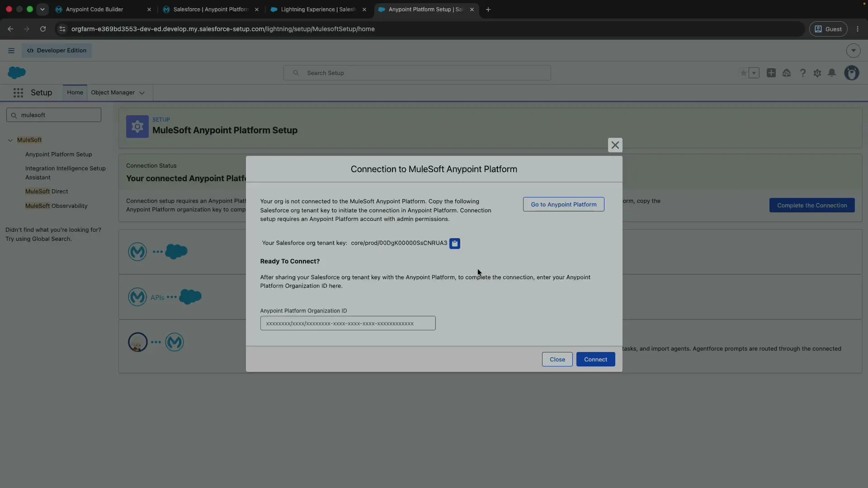Click the Ready To Connect? heading

pyautogui.click(x=290, y=261)
